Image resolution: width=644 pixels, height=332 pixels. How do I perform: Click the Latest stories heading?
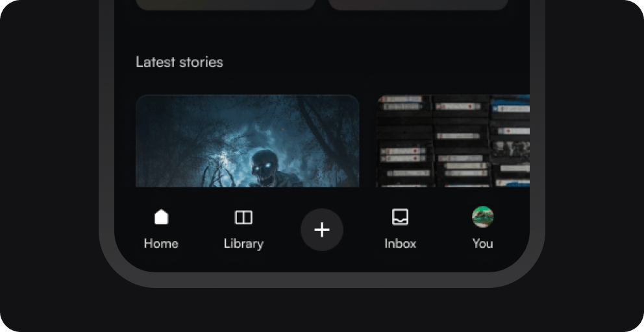tap(179, 62)
